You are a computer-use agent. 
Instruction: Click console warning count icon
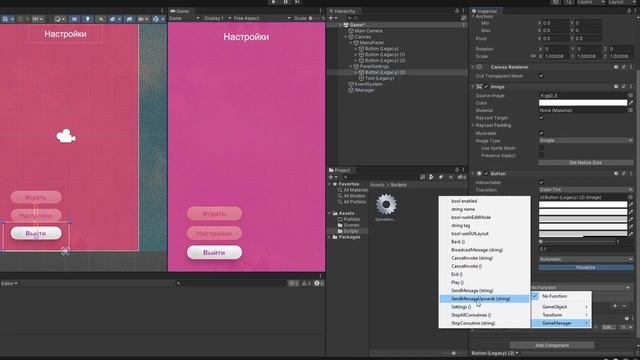pos(306,283)
